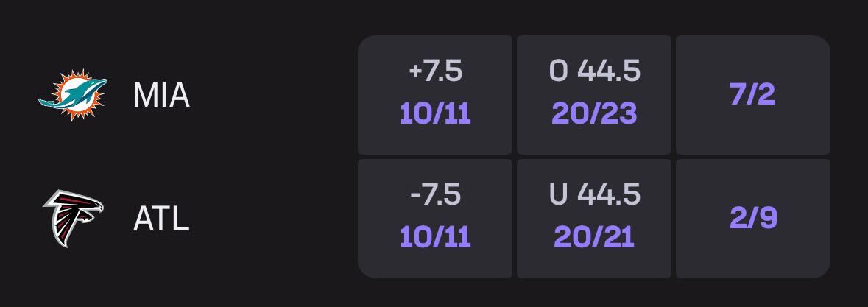Image resolution: width=868 pixels, height=307 pixels.
Task: Click the U 44.5 total label
Action: tap(594, 195)
